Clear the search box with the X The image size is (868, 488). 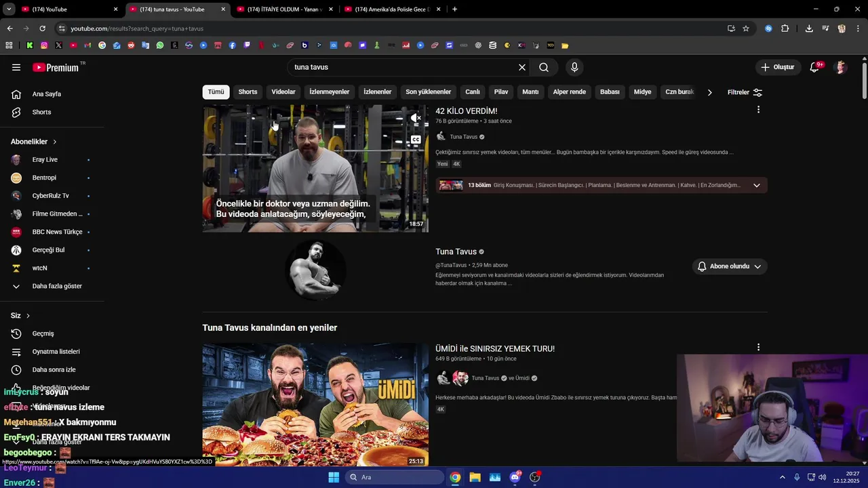tap(522, 67)
